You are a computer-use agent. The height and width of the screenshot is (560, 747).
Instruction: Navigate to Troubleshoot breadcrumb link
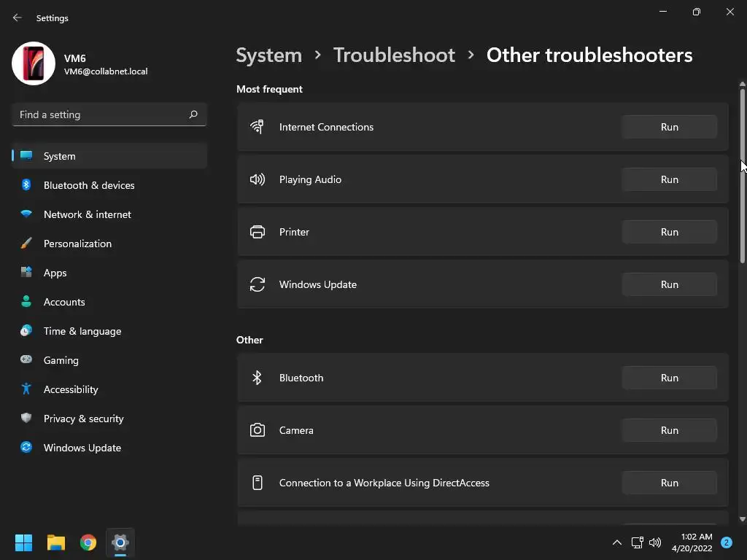point(394,55)
